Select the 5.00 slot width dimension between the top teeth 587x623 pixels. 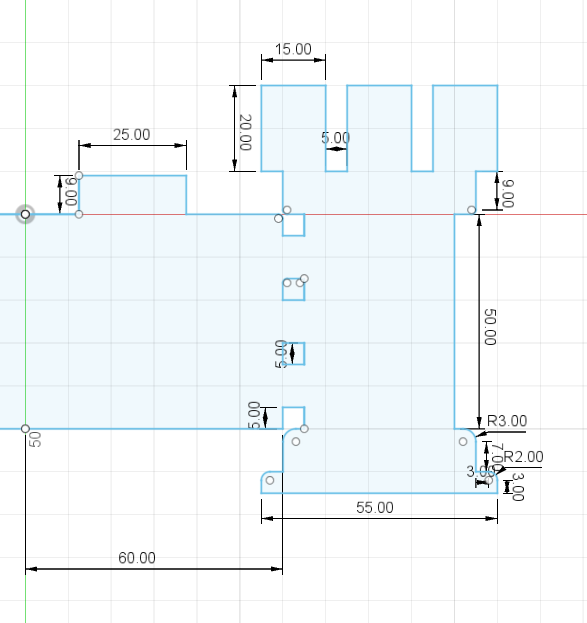pos(335,138)
